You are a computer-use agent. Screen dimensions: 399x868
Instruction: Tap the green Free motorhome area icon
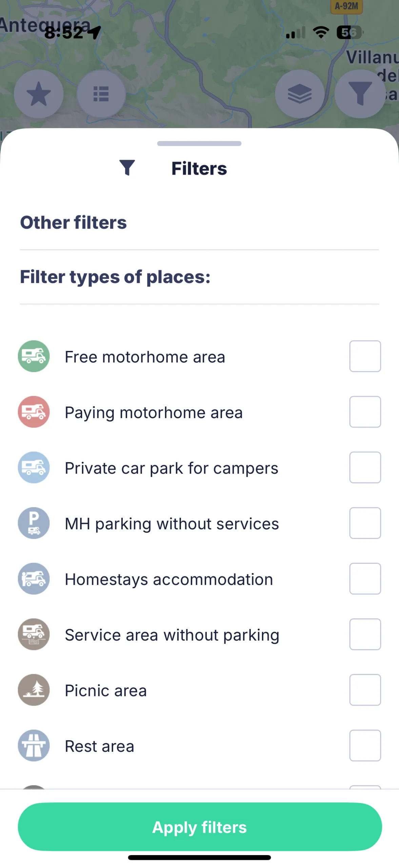[x=34, y=356]
